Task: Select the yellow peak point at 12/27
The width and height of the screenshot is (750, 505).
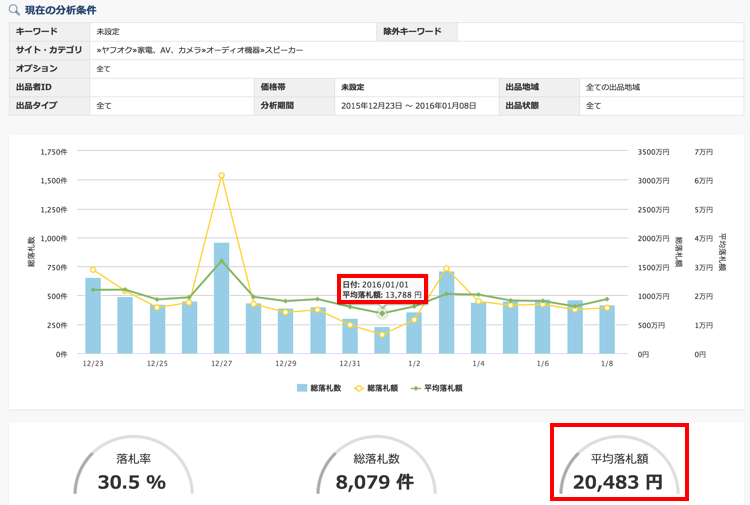Action: [221, 176]
